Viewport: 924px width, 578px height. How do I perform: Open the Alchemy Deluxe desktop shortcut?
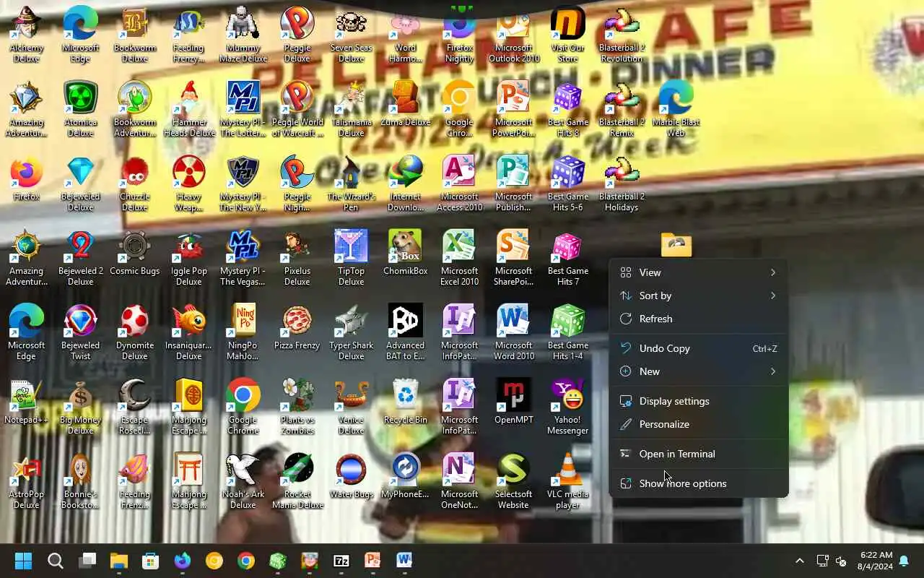pyautogui.click(x=26, y=35)
